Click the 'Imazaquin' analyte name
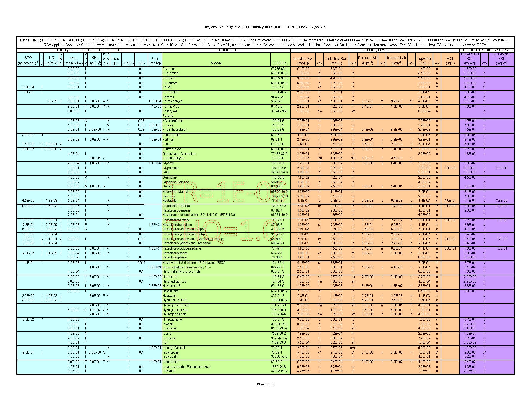Screen dimensions: 532x411 click(170, 328)
